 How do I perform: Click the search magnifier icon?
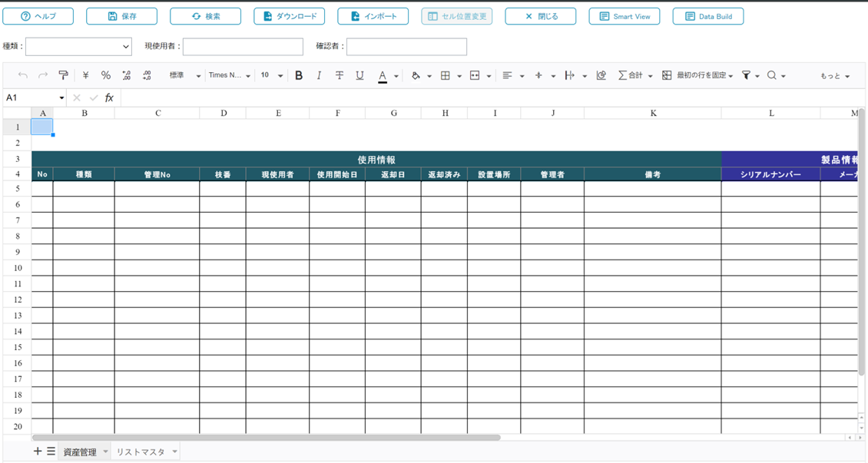pos(772,75)
